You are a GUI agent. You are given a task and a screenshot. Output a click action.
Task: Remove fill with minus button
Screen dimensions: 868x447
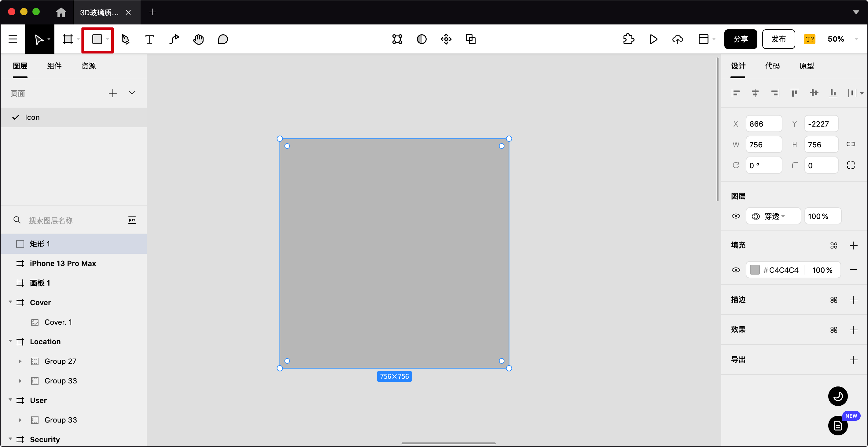point(853,269)
